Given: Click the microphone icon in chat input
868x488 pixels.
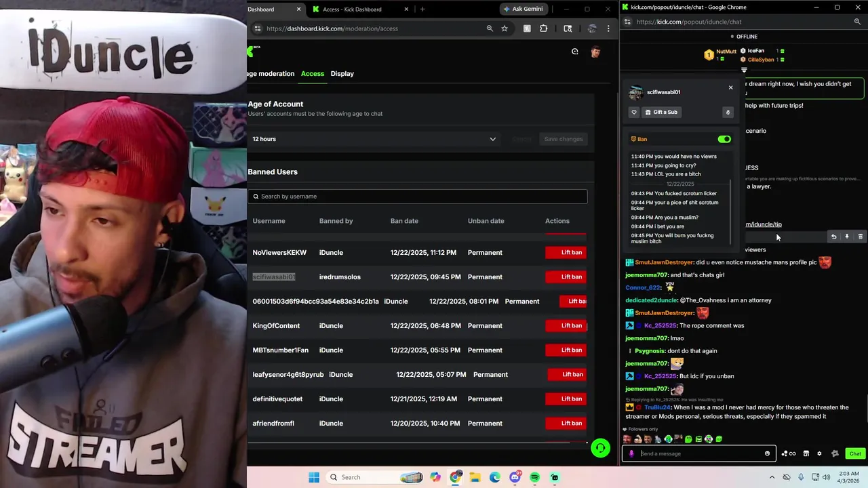Looking at the screenshot, I should 631,453.
